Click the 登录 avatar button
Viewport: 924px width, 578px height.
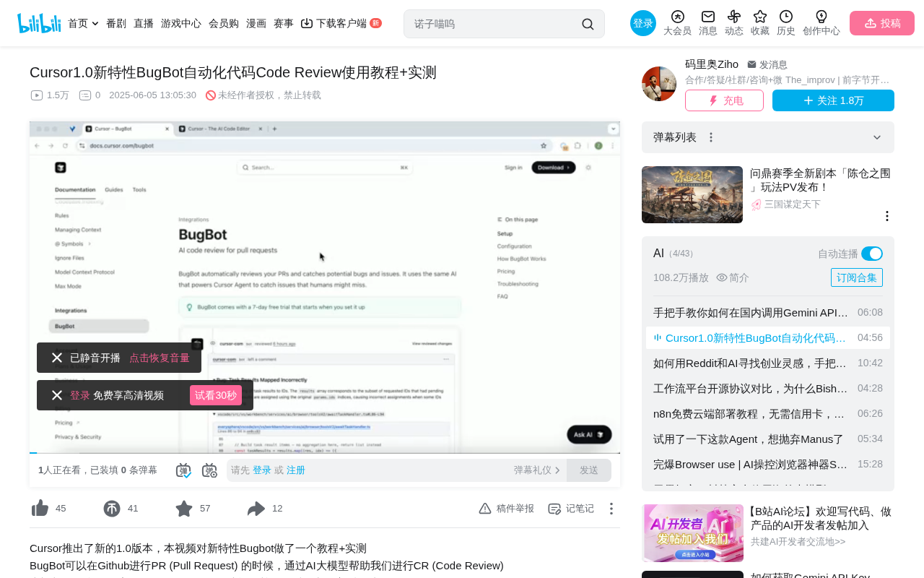[643, 23]
